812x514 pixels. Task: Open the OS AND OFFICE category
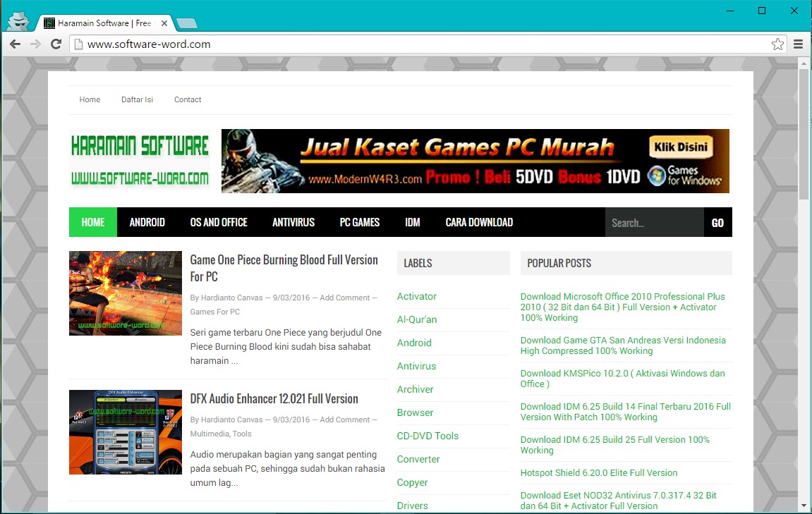(219, 222)
